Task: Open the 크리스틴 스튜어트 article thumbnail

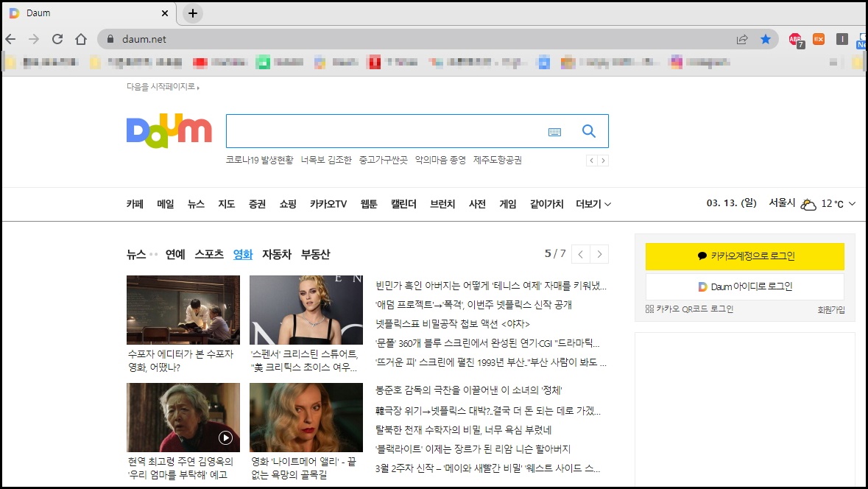Action: (x=306, y=309)
